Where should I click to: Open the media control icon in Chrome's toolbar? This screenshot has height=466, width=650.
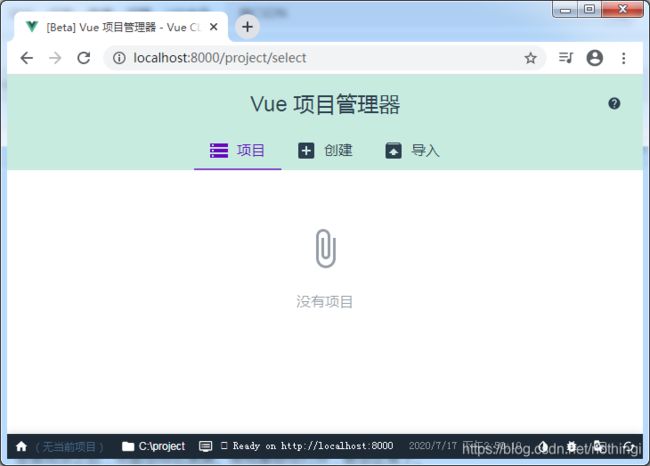click(x=566, y=58)
